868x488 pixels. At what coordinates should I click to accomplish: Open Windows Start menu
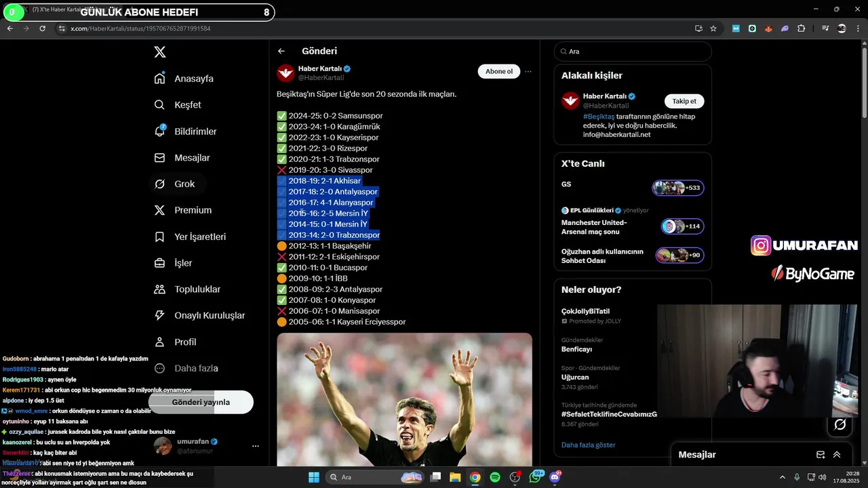click(x=314, y=477)
